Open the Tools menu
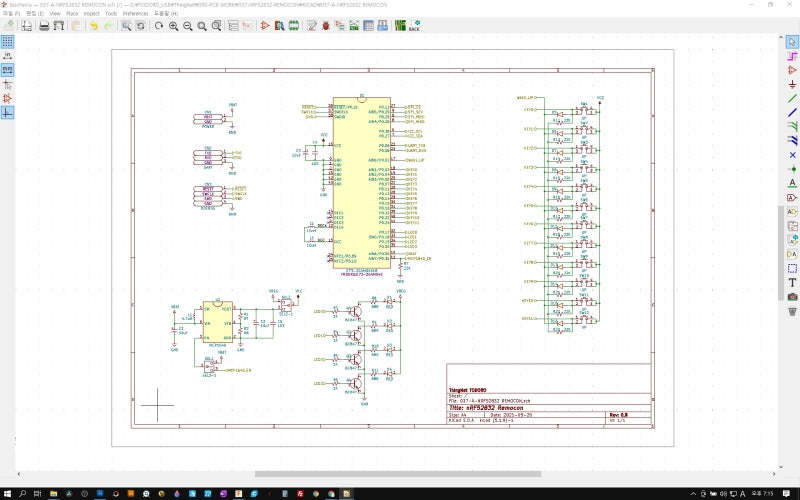Viewport: 800px width, 500px height. point(111,13)
